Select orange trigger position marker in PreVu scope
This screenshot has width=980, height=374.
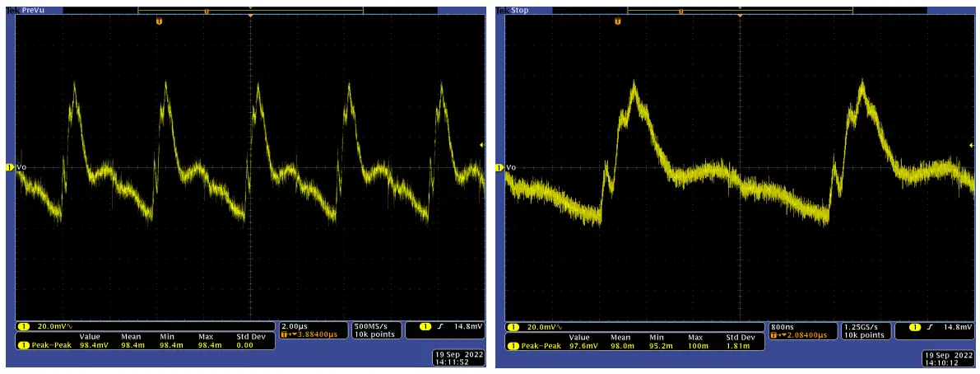[x=160, y=22]
